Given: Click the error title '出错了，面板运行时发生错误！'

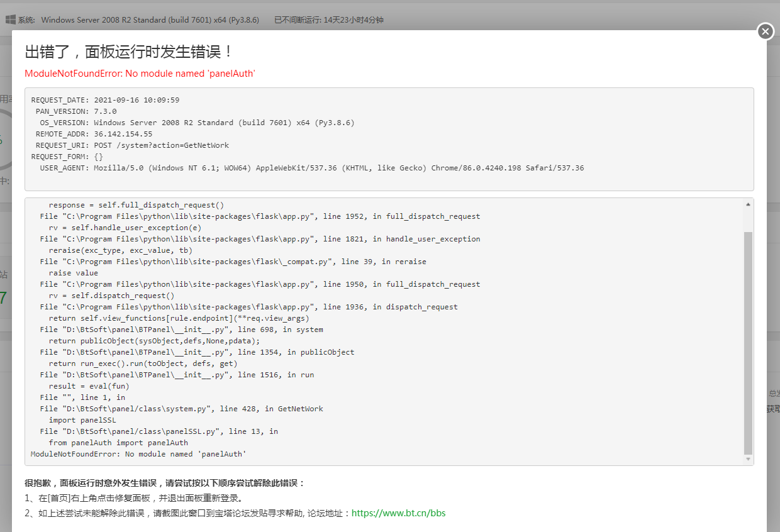Looking at the screenshot, I should click(130, 52).
